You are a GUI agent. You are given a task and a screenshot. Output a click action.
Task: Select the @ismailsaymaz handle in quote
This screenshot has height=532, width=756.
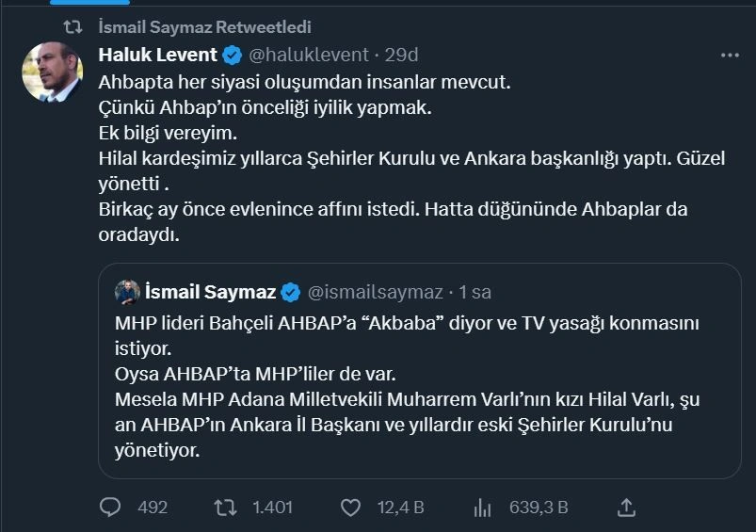(x=373, y=292)
